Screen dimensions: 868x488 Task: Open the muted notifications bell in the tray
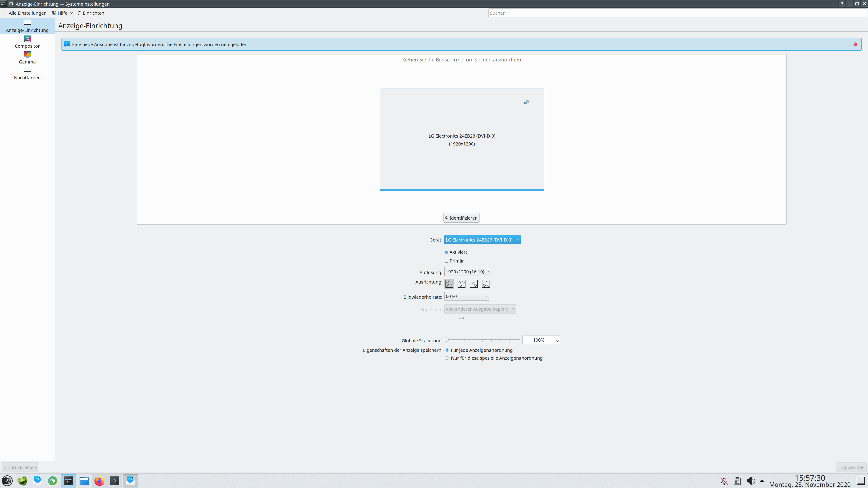724,481
